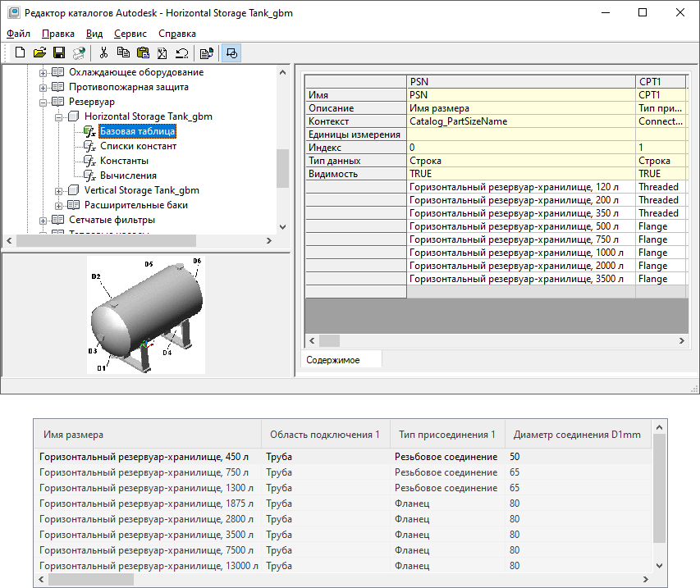Open the Файл menu
The image size is (700, 588).
(18, 34)
